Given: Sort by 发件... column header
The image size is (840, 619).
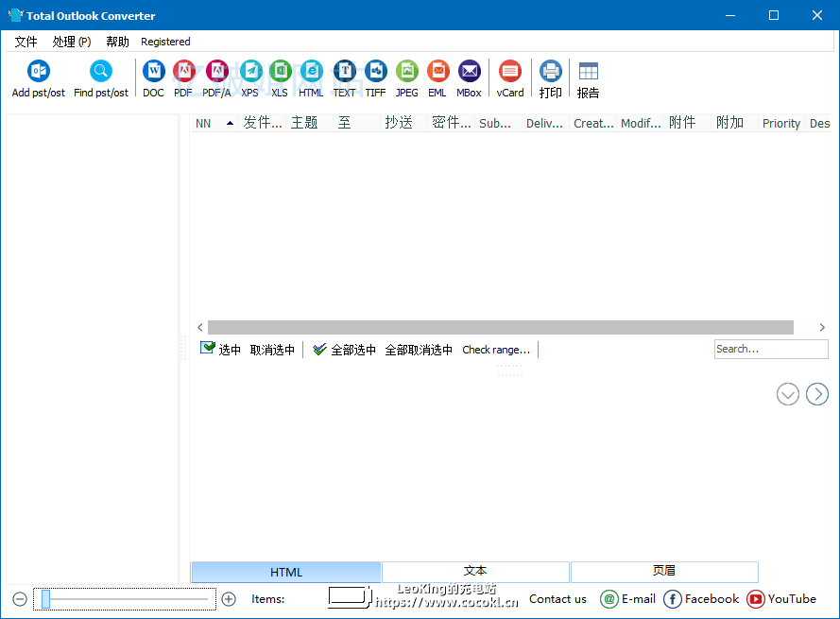Looking at the screenshot, I should (x=263, y=123).
